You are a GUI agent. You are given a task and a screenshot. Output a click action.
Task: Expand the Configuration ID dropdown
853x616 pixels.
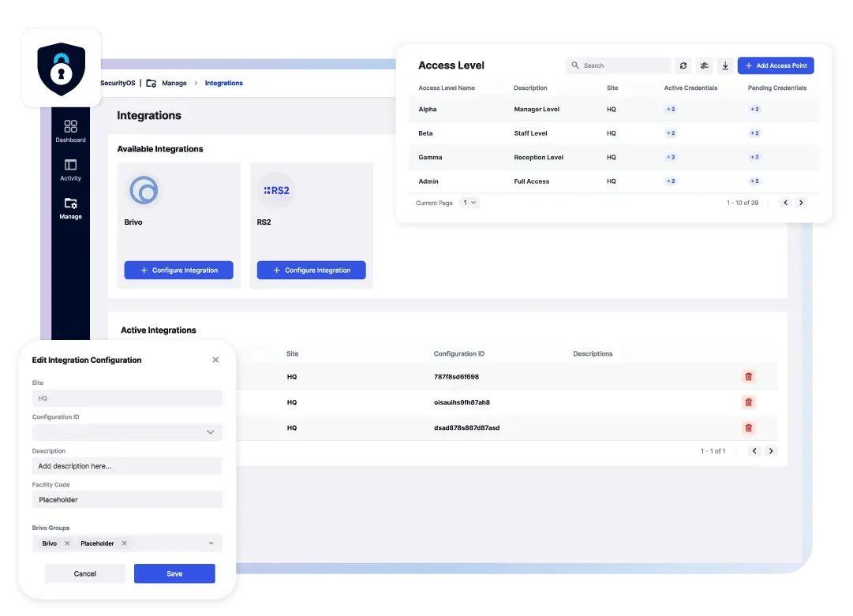[x=210, y=432]
